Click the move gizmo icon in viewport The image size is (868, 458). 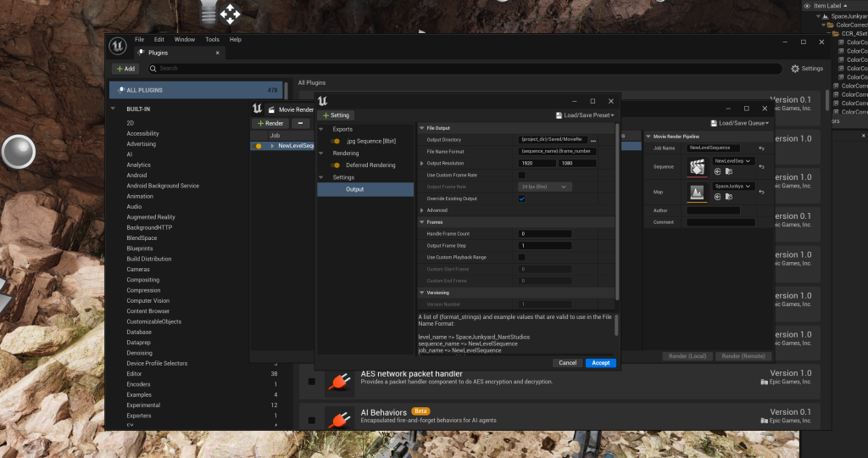[x=231, y=14]
